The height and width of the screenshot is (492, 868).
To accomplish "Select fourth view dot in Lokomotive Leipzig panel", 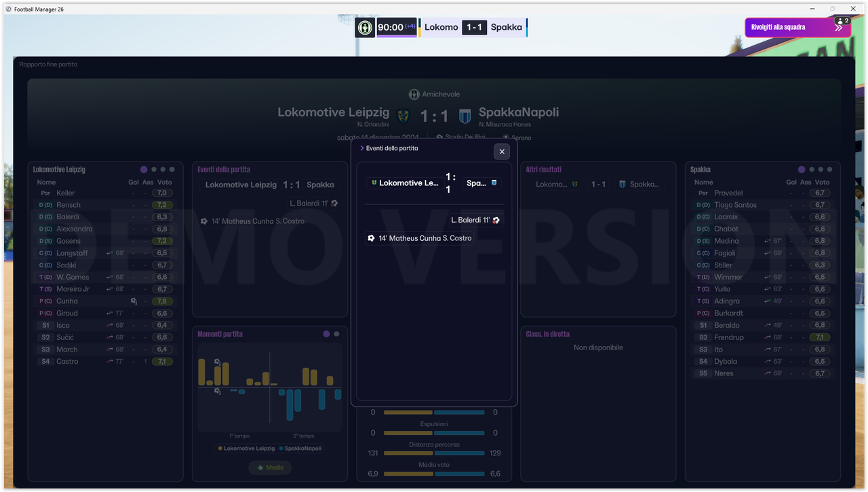I will coord(172,170).
